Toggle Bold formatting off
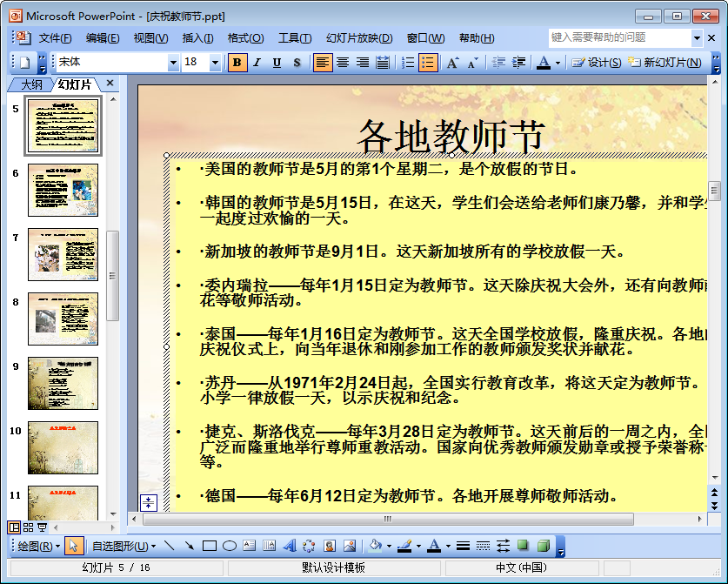Viewport: 728px width, 584px height. point(237,63)
